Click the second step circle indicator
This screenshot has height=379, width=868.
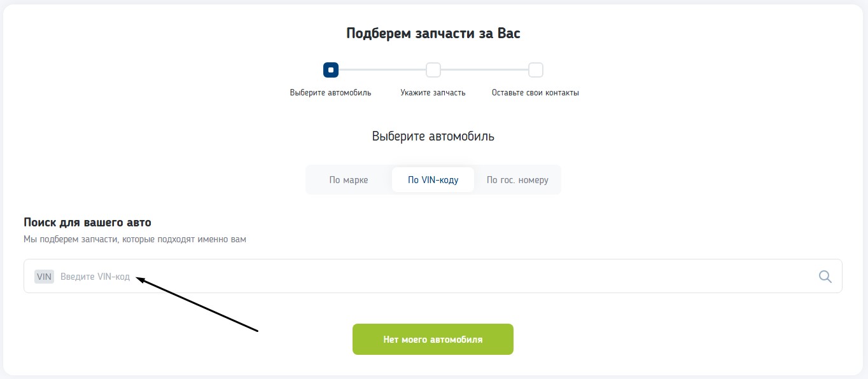click(433, 69)
